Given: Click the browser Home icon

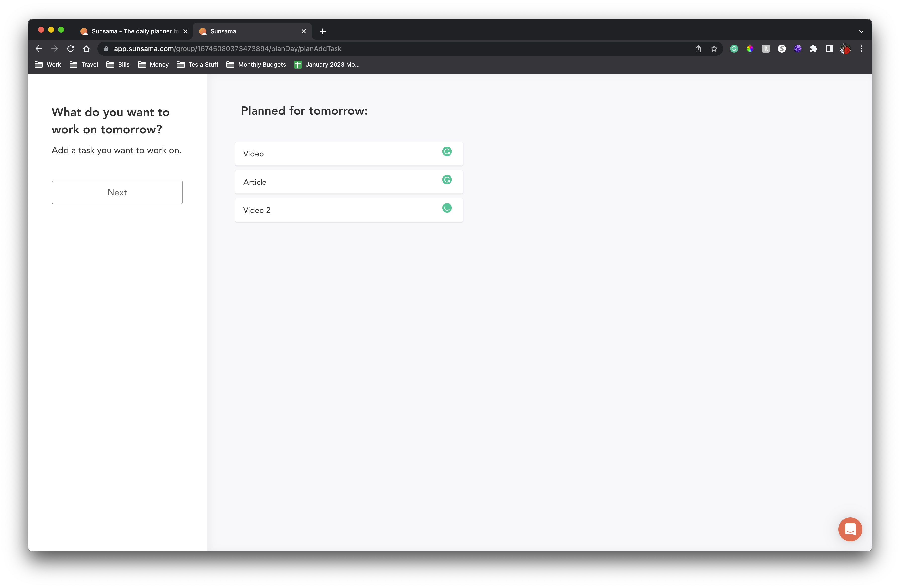Looking at the screenshot, I should [x=86, y=48].
